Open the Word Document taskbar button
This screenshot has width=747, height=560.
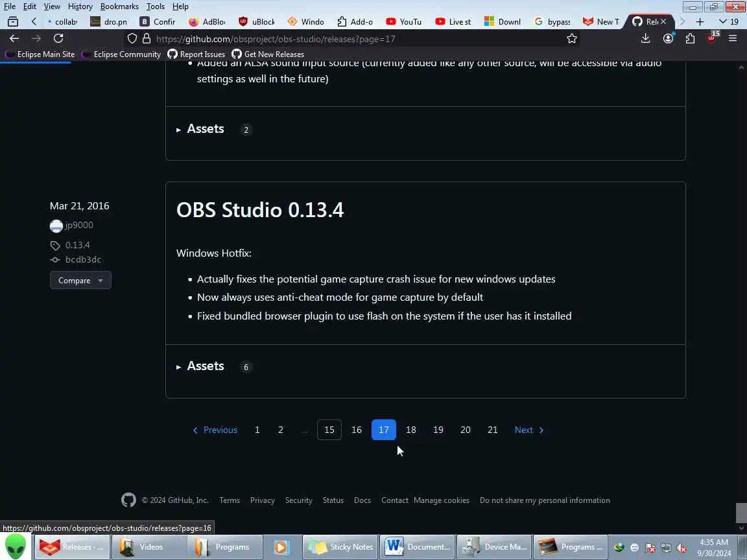tap(418, 547)
